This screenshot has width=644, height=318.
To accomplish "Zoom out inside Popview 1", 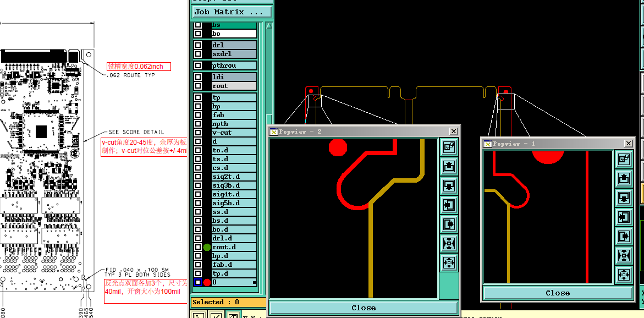I will 624,274.
